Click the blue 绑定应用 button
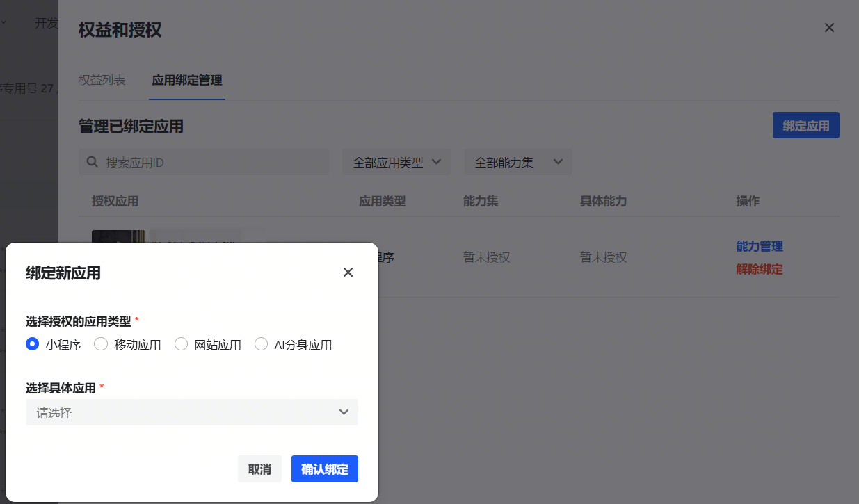 (x=805, y=126)
